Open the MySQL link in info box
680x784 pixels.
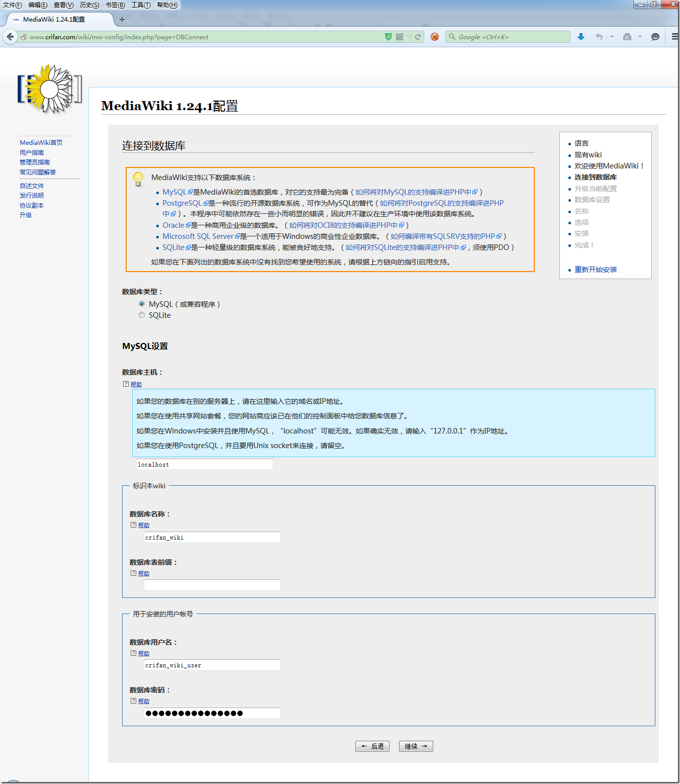pos(177,192)
